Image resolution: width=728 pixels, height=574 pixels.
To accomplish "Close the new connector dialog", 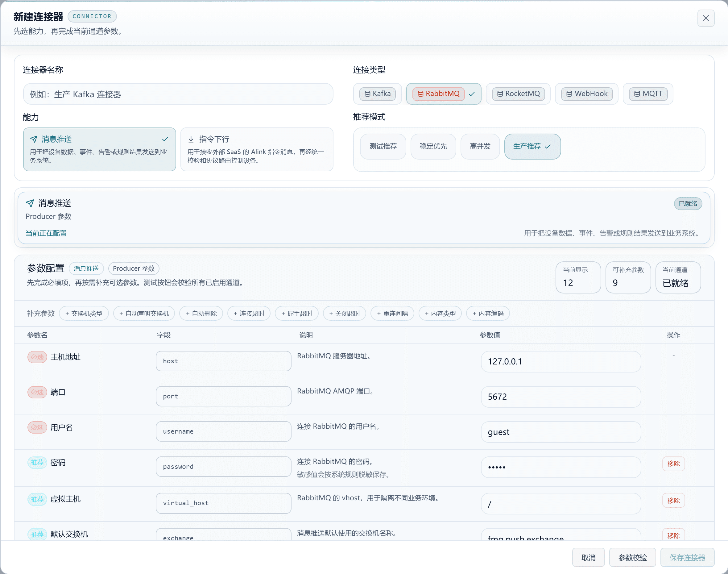I will click(705, 18).
